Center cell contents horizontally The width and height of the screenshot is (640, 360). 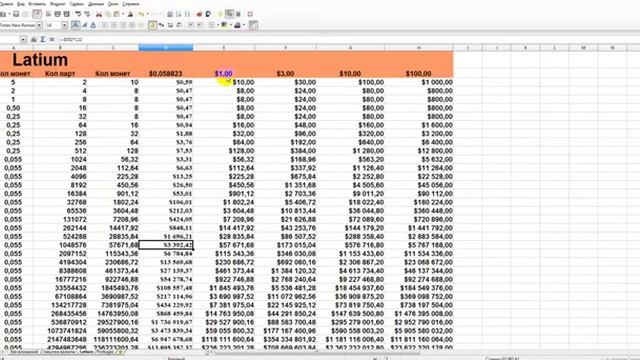tap(114, 25)
